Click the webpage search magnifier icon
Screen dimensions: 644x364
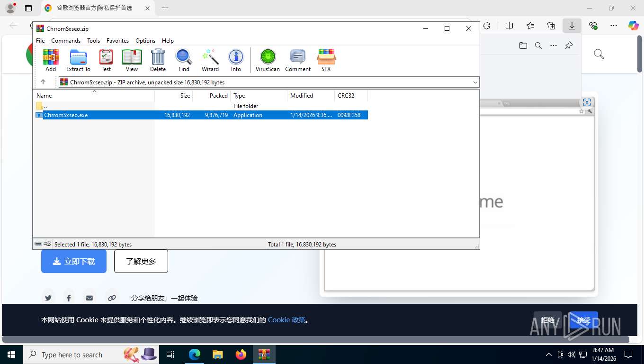pos(599,54)
